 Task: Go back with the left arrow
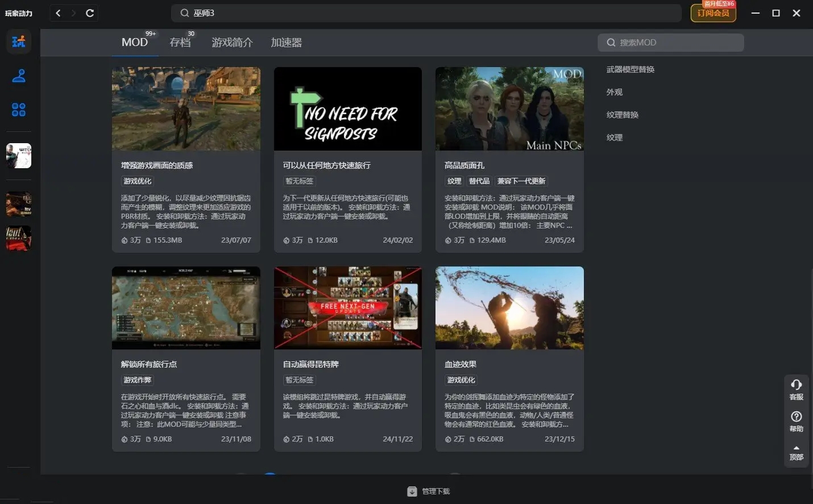(58, 13)
